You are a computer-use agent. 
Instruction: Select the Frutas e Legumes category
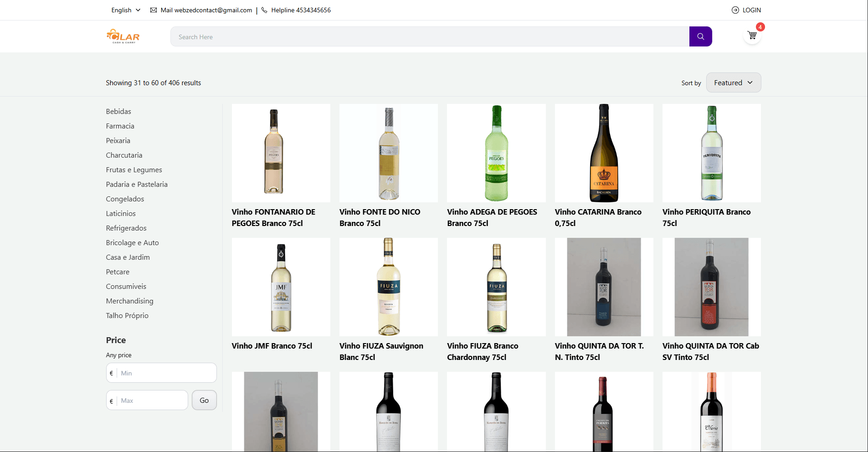point(134,169)
